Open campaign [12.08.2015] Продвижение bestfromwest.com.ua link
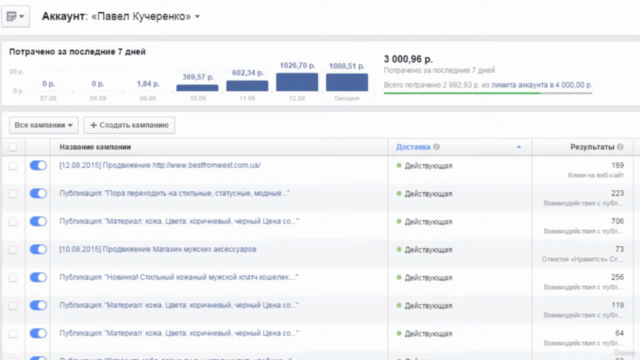 [x=160, y=165]
